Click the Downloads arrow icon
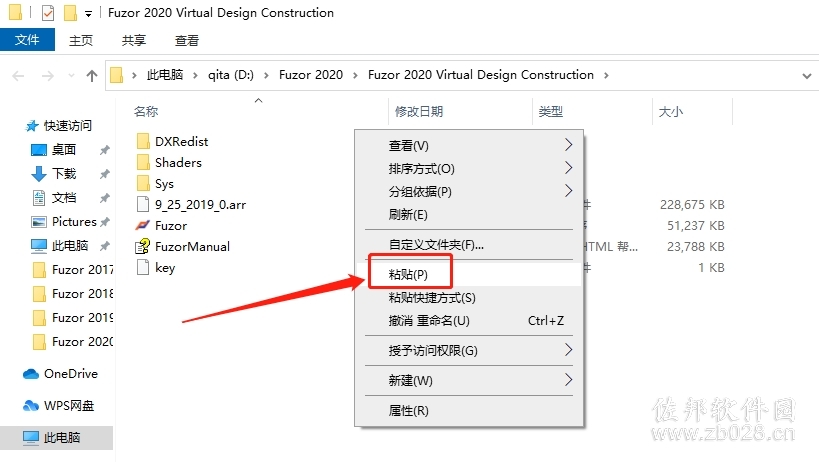This screenshot has width=819, height=462. click(x=39, y=174)
